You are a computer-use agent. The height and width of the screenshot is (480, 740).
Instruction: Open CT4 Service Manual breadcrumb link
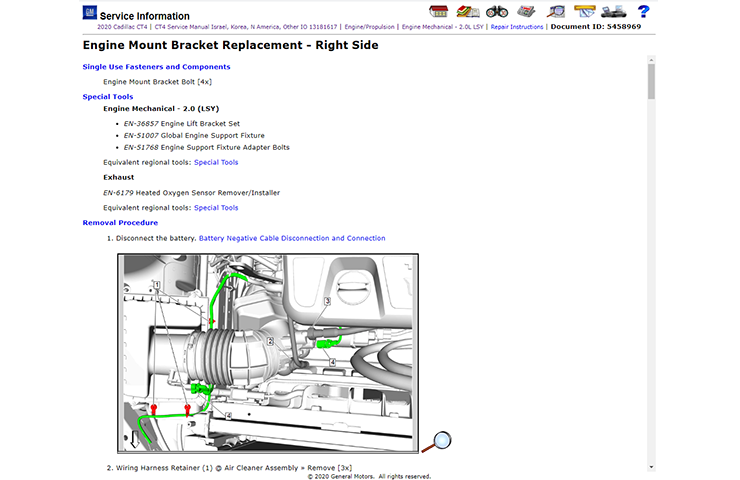pyautogui.click(x=246, y=27)
